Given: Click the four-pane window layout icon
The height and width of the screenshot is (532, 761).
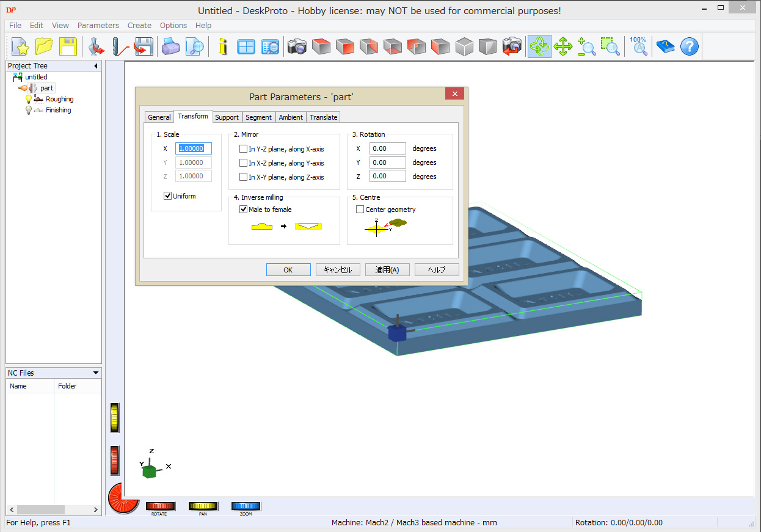Looking at the screenshot, I should pyautogui.click(x=246, y=46).
